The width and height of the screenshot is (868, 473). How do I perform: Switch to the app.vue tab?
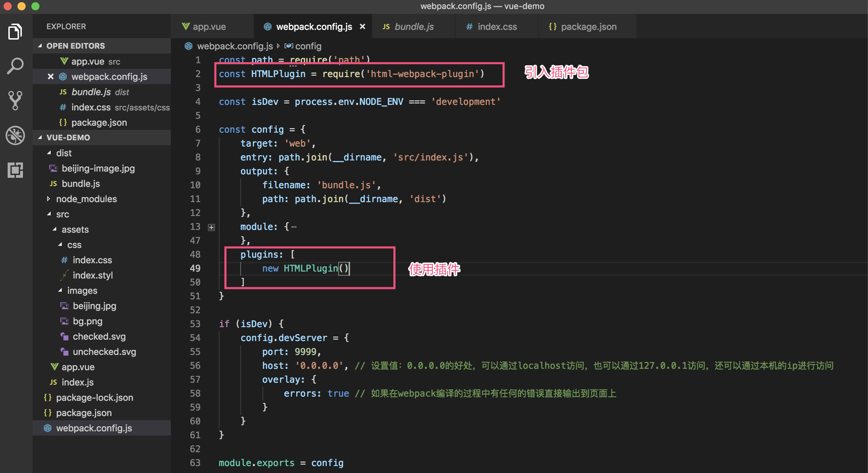click(209, 27)
